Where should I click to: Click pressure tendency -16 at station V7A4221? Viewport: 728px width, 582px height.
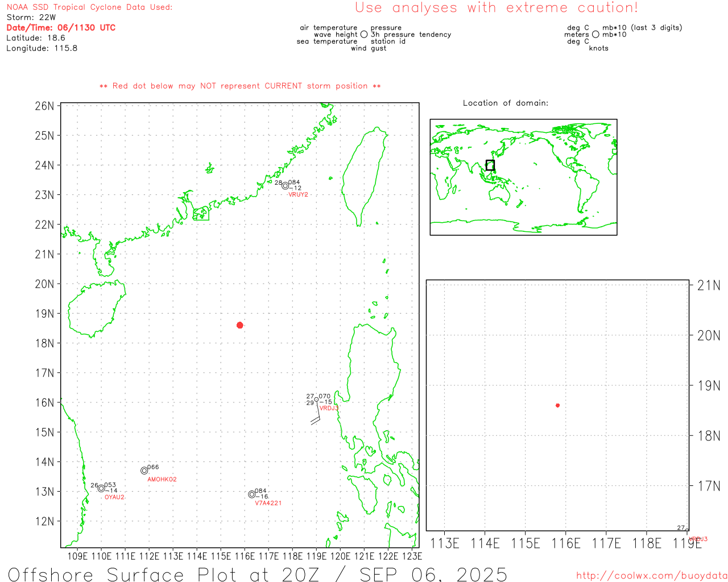(262, 497)
